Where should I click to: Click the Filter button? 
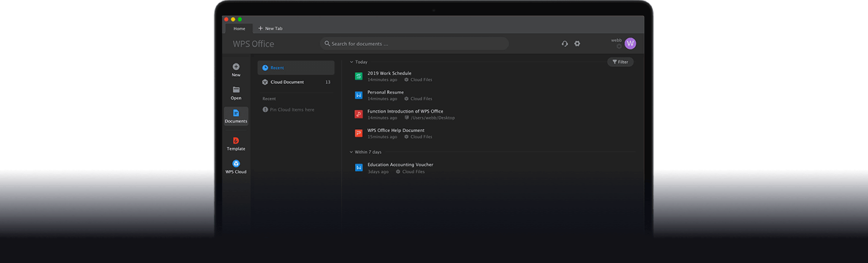point(621,62)
